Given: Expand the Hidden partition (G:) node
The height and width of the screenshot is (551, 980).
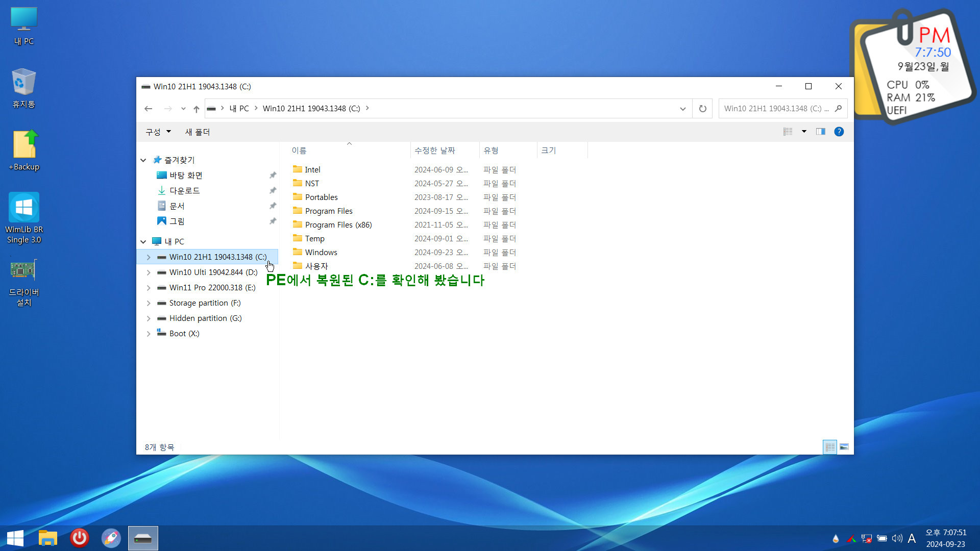Looking at the screenshot, I should pos(149,318).
